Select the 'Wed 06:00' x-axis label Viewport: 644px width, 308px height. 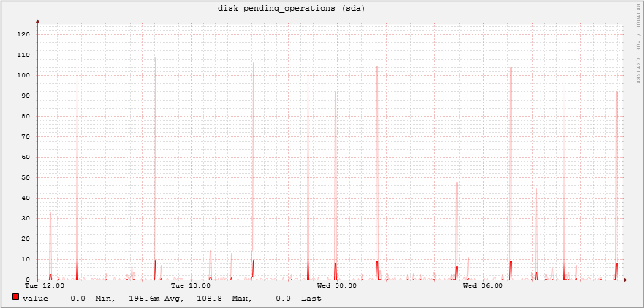(482, 285)
